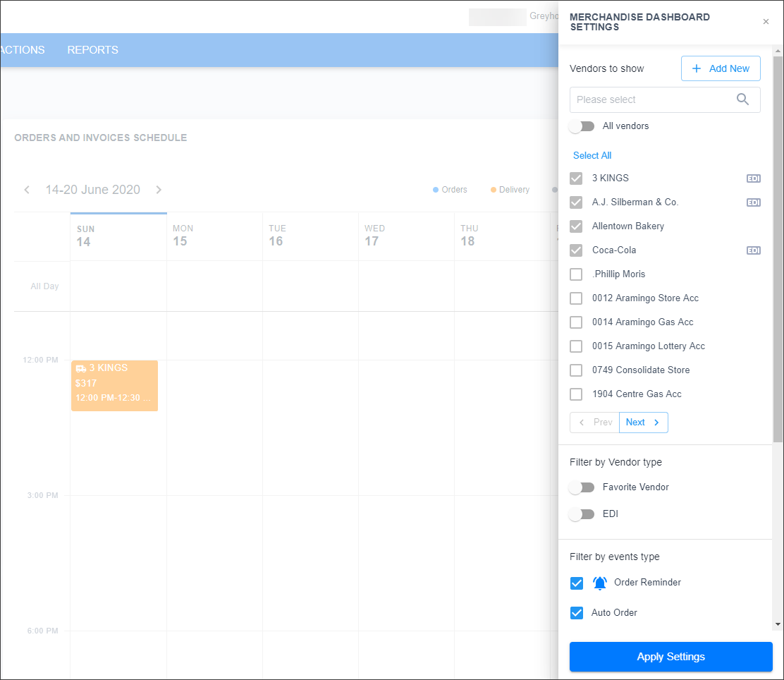The image size is (784, 680).
Task: Uncheck the A.J. Silberman & Co. checkbox
Action: 576,202
